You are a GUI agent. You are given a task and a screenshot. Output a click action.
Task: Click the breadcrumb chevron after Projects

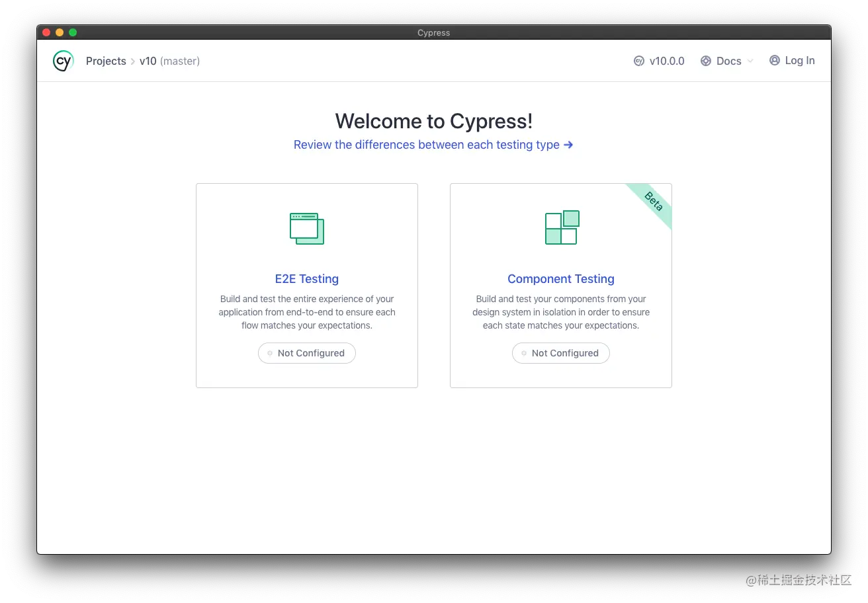tap(133, 61)
